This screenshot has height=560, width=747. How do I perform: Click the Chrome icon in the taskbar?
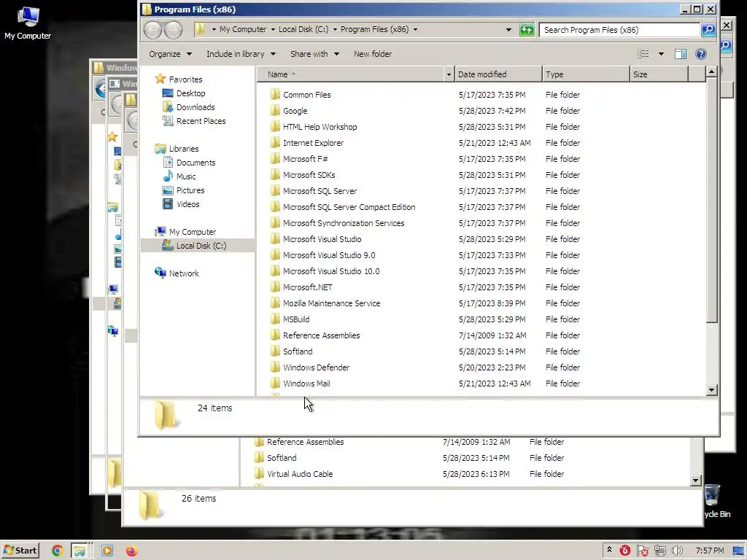tap(58, 551)
